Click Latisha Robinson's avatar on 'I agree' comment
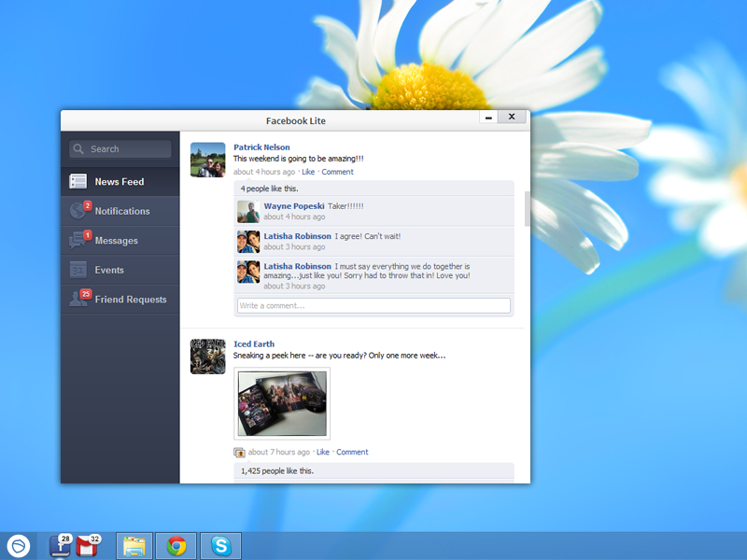The height and width of the screenshot is (560, 747). tap(248, 242)
